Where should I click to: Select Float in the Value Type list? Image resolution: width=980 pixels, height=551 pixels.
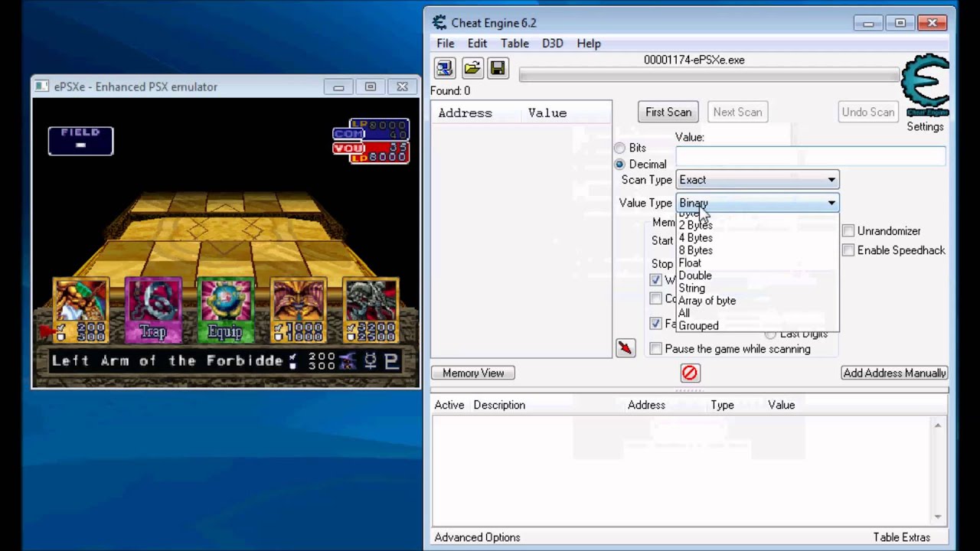[x=757, y=263]
